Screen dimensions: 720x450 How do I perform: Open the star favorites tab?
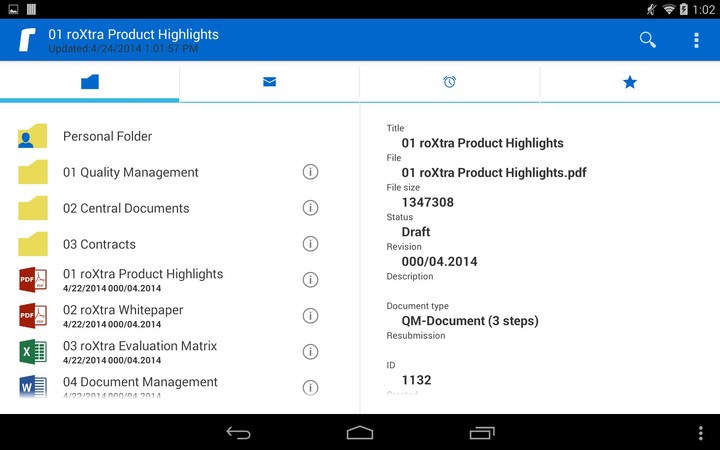pos(629,82)
